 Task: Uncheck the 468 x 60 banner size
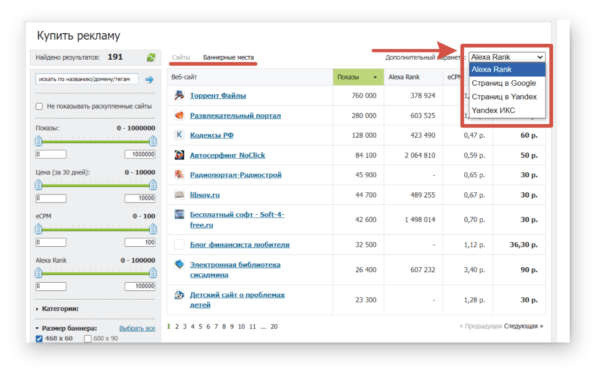(x=39, y=339)
